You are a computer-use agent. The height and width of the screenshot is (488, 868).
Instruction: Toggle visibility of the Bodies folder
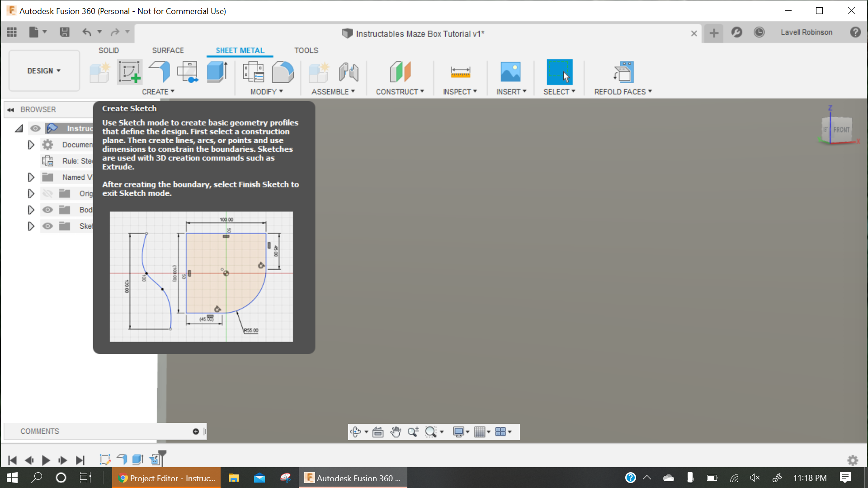click(47, 210)
